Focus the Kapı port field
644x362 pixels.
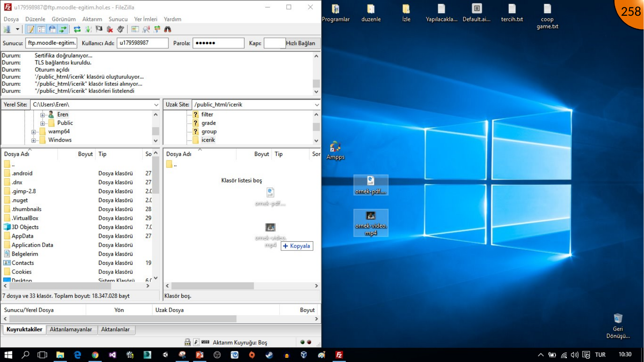(x=274, y=43)
